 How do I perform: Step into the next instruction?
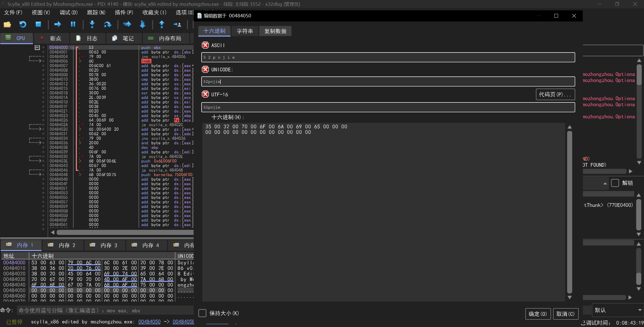pos(92,24)
